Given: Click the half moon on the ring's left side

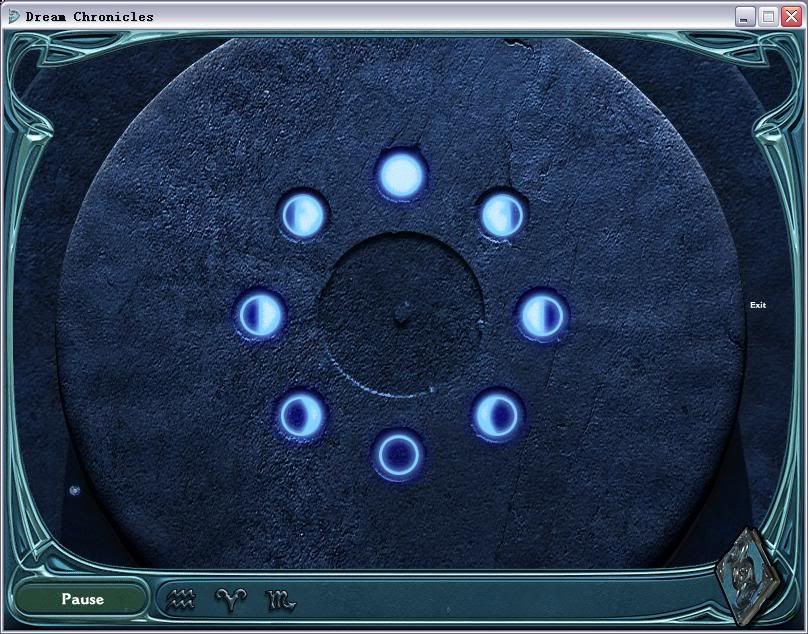Looking at the screenshot, I should pyautogui.click(x=261, y=314).
